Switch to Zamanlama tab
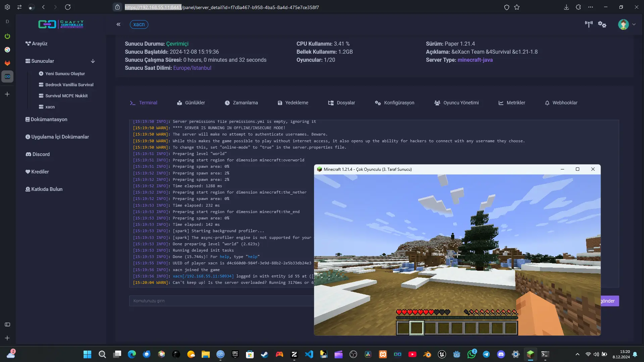This screenshot has width=644, height=362. coord(241,103)
